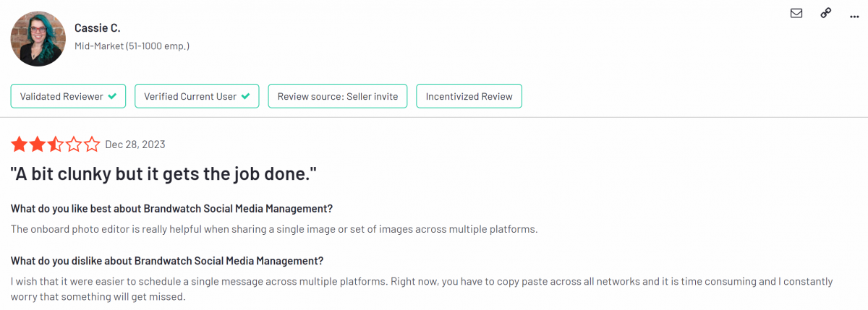This screenshot has width=868, height=310.
Task: Click the Dec 28, 2023 review date
Action: click(x=135, y=145)
